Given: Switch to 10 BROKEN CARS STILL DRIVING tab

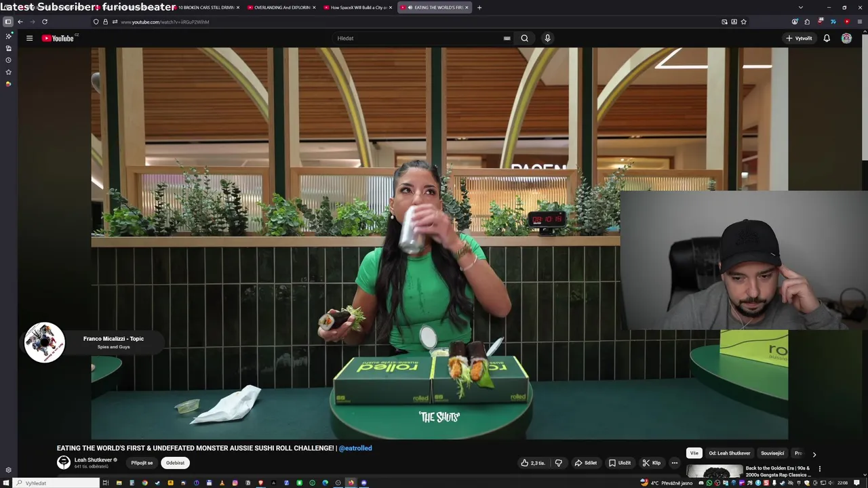Looking at the screenshot, I should coord(206,7).
